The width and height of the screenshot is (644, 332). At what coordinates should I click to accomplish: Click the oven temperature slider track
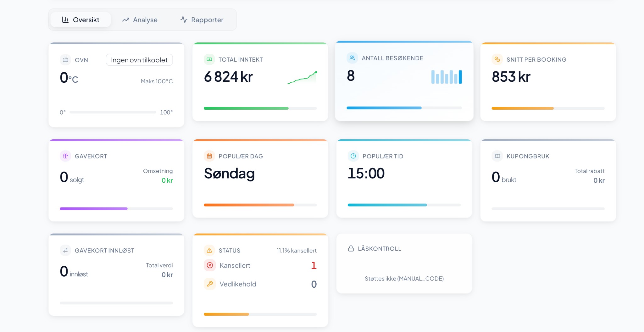(x=113, y=112)
